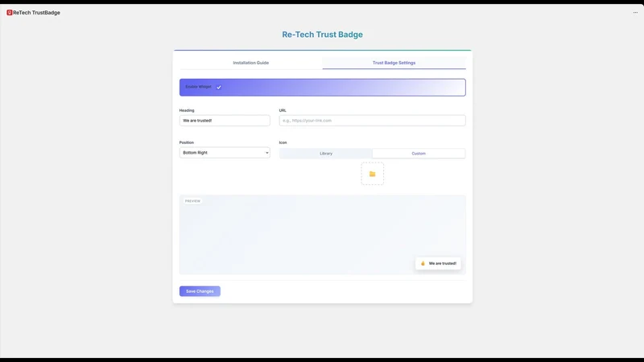Image resolution: width=644 pixels, height=362 pixels.
Task: Switch to the Installation Guide tab
Action: [x=251, y=63]
